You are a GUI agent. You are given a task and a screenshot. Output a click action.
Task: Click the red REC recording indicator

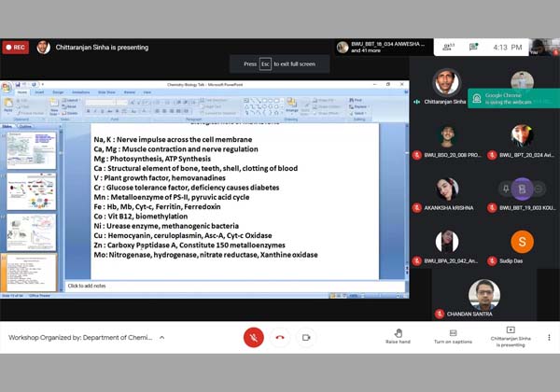(15, 47)
